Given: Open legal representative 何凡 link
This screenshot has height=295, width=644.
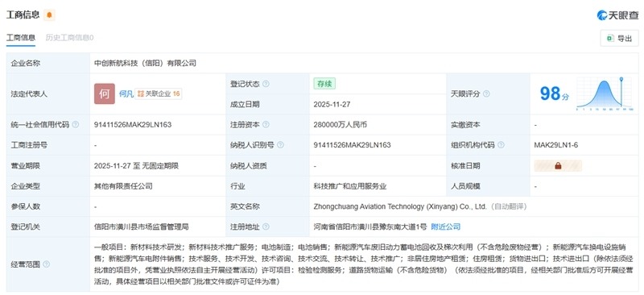Looking at the screenshot, I should [x=126, y=93].
